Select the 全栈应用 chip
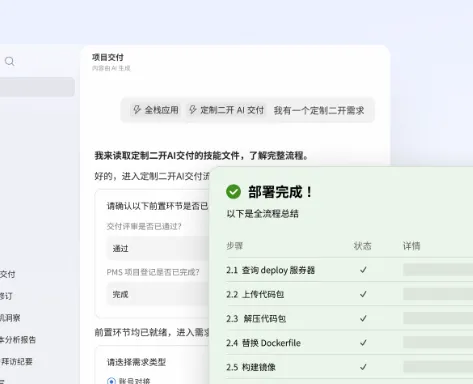The image size is (473, 384). point(156,110)
